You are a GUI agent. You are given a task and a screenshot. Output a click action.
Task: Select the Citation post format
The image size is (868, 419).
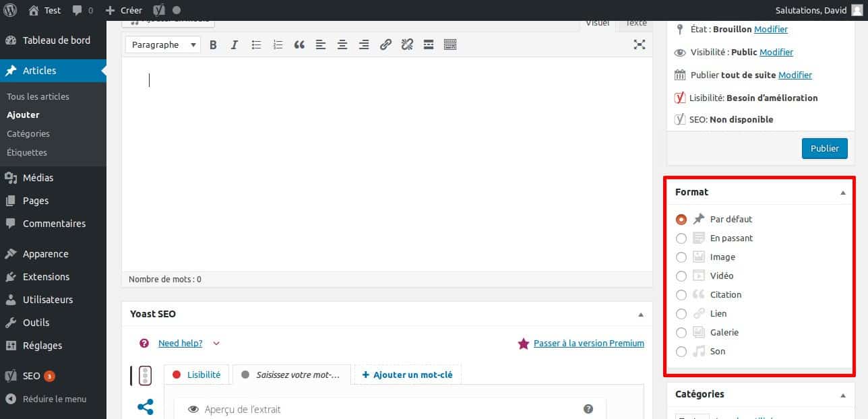[681, 294]
